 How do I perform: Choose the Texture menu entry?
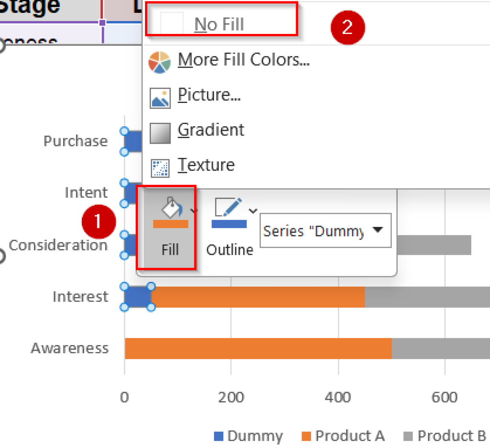click(x=206, y=165)
